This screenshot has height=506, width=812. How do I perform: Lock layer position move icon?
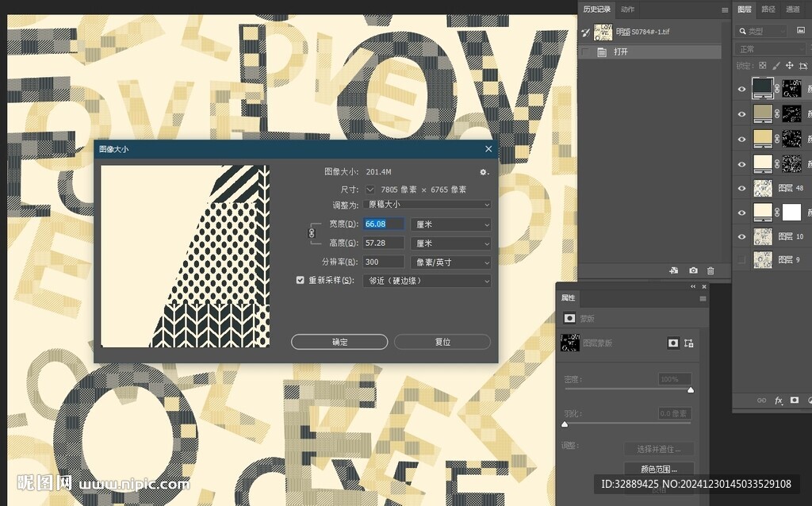pos(789,66)
